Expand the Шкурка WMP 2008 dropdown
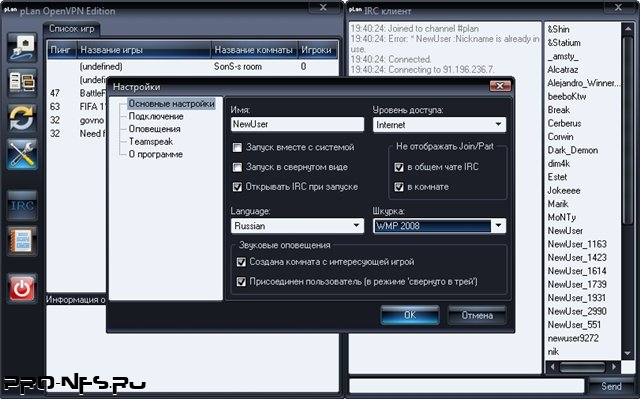This screenshot has height=399, width=640. [x=439, y=226]
